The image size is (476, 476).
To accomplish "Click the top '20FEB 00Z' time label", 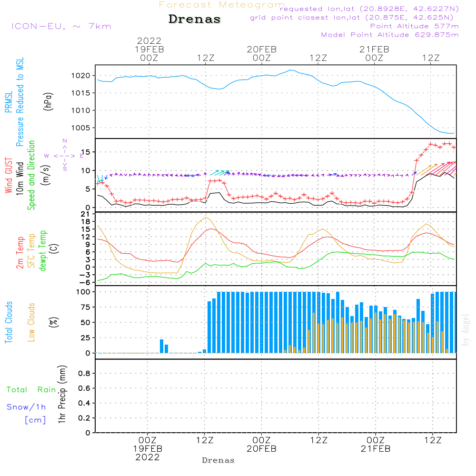I will tap(262, 53).
